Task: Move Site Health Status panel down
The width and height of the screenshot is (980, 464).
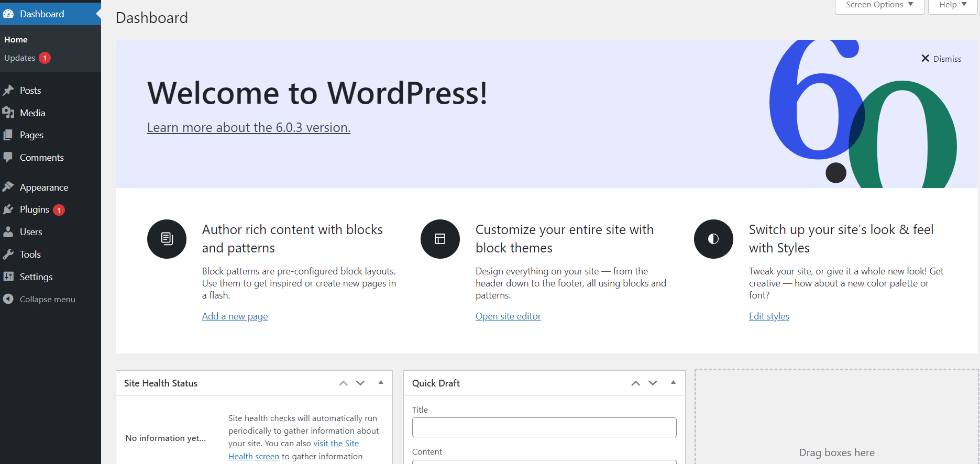Action: 360,383
